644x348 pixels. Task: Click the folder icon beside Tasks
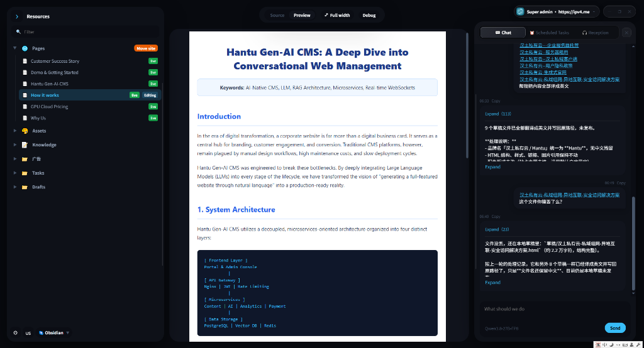click(25, 173)
